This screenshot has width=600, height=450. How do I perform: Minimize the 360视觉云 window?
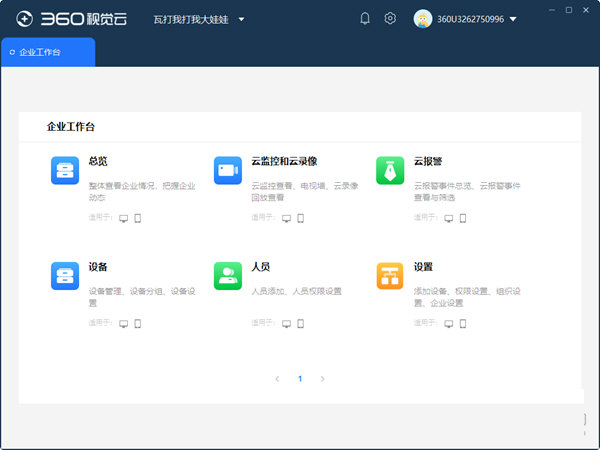click(552, 10)
